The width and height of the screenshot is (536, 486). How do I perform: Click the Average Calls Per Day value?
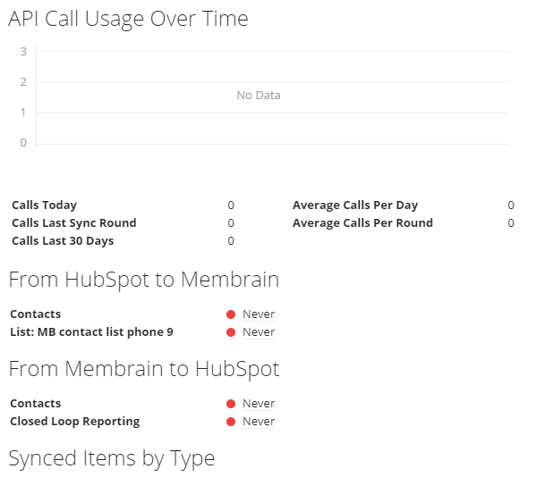511,205
